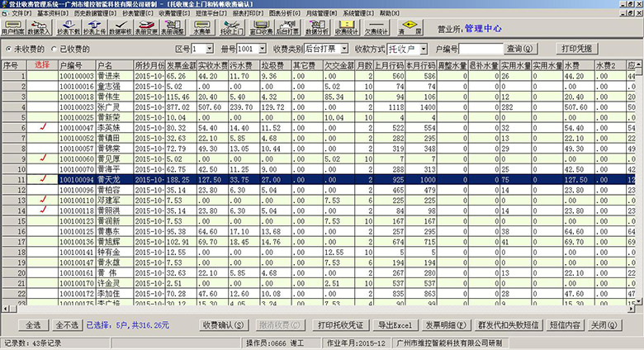644x350 pixels.
Task: Click the 查询 button
Action: 520,49
